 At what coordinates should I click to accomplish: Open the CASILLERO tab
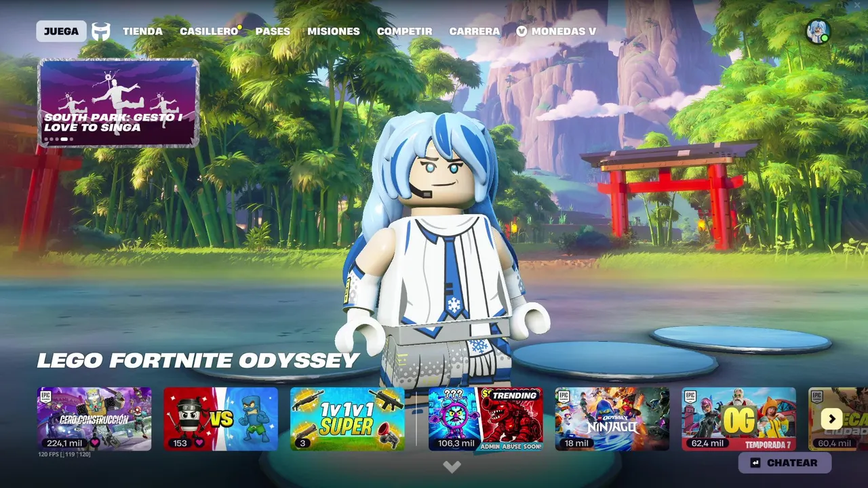coord(209,31)
